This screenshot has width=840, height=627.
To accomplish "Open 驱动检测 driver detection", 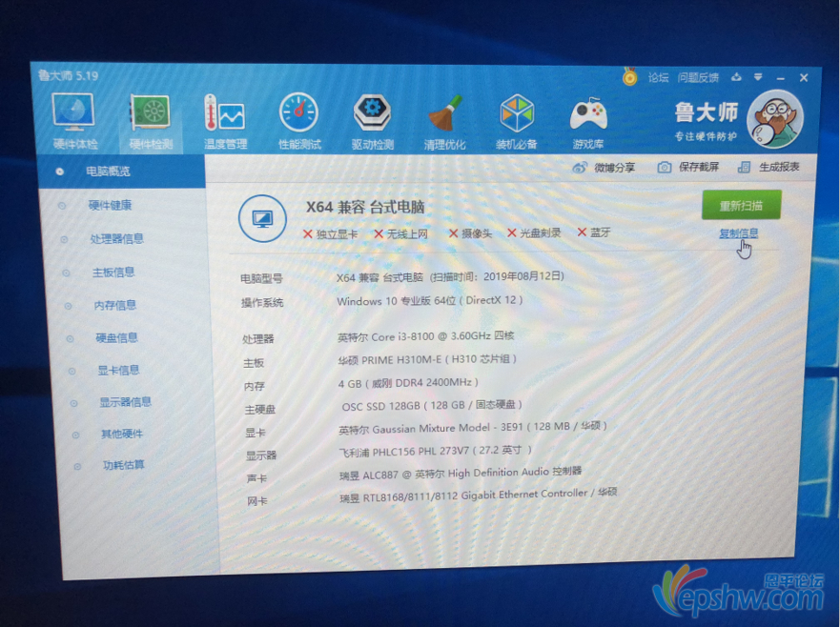I will tap(372, 122).
